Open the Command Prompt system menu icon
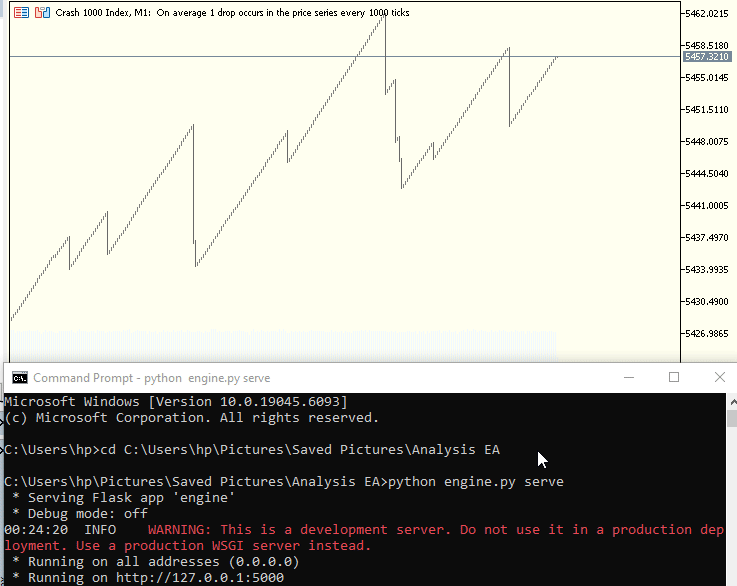 tap(20, 378)
